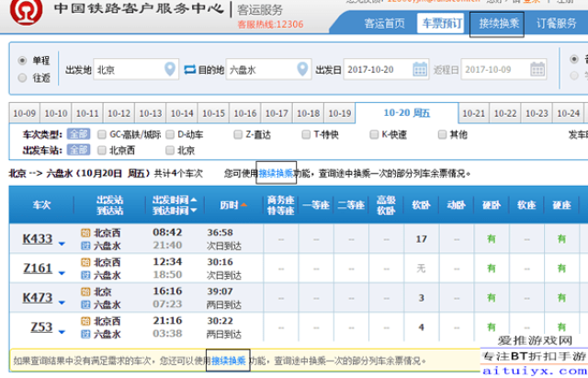The height and width of the screenshot is (378, 588).
Task: Select the 10-20 周五 date tab
Action: pyautogui.click(x=406, y=112)
